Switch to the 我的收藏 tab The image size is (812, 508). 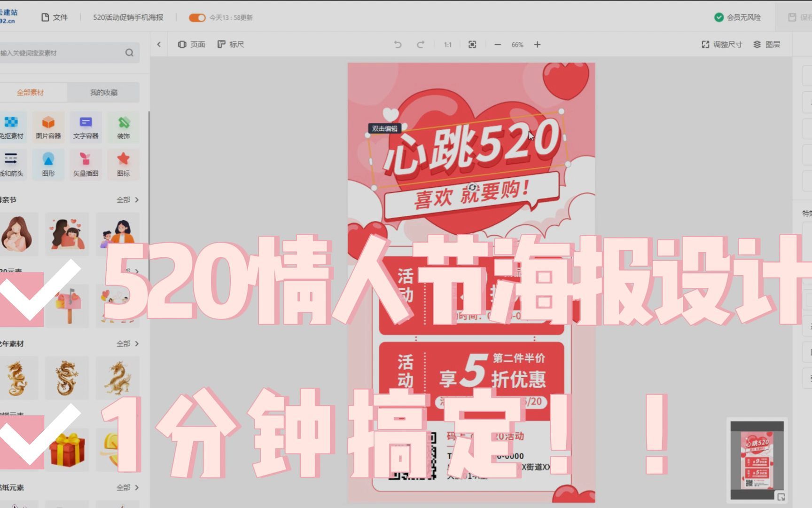coord(104,92)
